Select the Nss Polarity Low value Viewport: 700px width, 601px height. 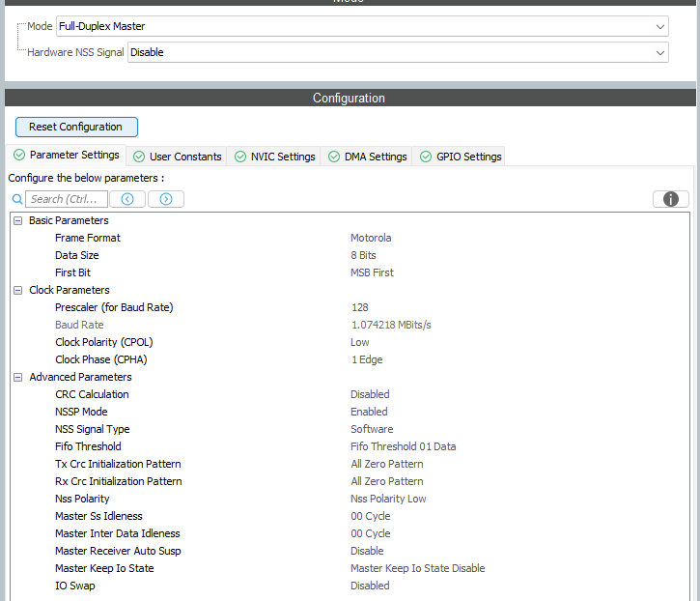pyautogui.click(x=388, y=500)
